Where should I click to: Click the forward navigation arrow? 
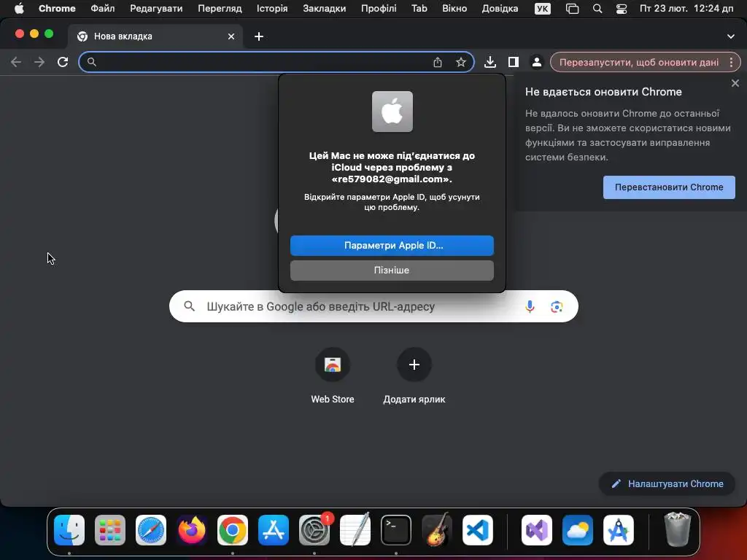[39, 62]
